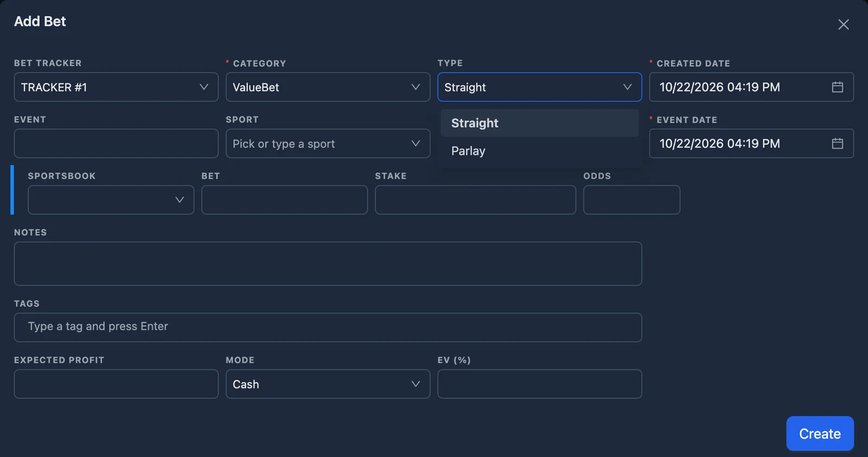Viewport: 868px width, 457px height.
Task: Focus the Expected Profit field
Action: [116, 384]
